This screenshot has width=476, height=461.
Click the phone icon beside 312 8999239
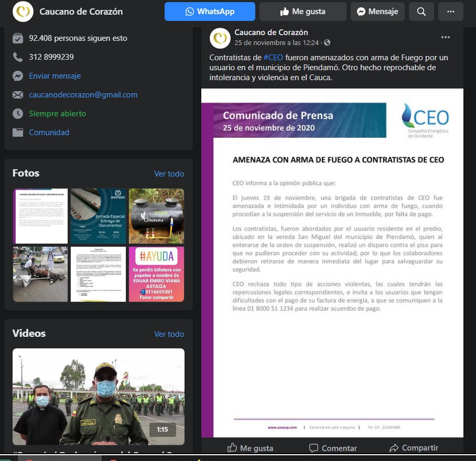click(x=18, y=57)
